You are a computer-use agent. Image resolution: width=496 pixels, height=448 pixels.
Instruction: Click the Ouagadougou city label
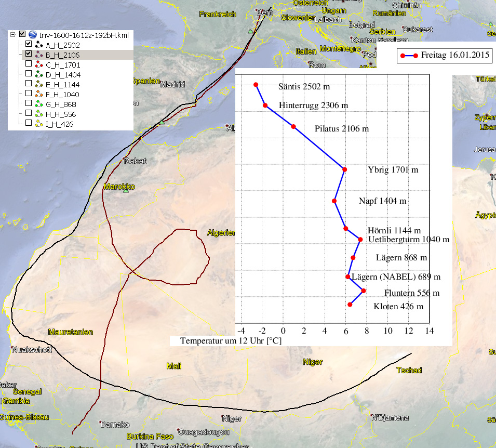click(204, 432)
